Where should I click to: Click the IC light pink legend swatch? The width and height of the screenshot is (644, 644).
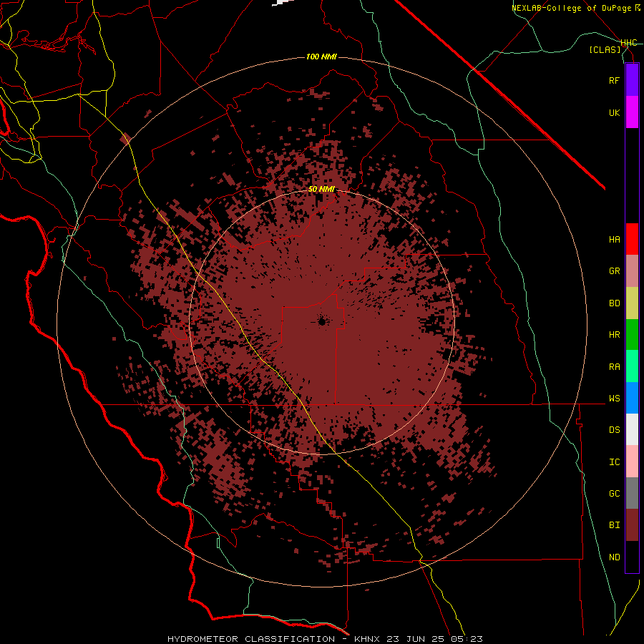pos(632,462)
